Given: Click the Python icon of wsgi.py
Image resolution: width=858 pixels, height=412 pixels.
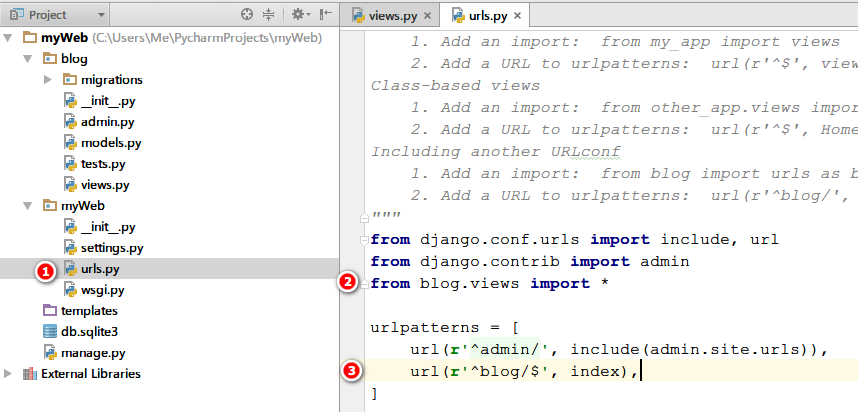Looking at the screenshot, I should tap(70, 290).
